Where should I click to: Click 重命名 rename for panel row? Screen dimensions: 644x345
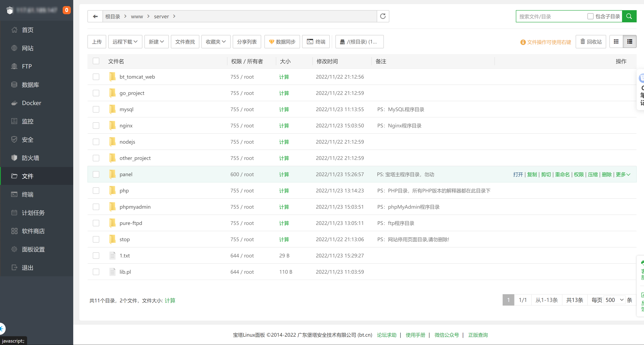(x=562, y=175)
